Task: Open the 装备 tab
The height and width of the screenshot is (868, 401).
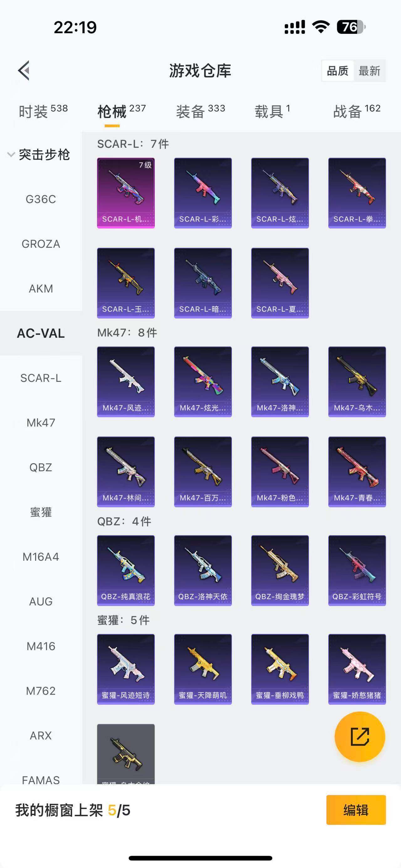Action: [200, 111]
